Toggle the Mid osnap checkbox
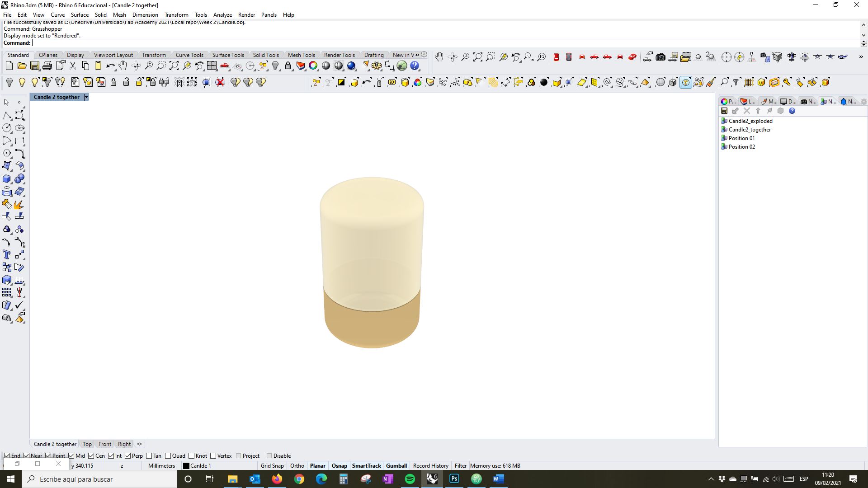Image resolution: width=868 pixels, height=488 pixels. pos(71,455)
